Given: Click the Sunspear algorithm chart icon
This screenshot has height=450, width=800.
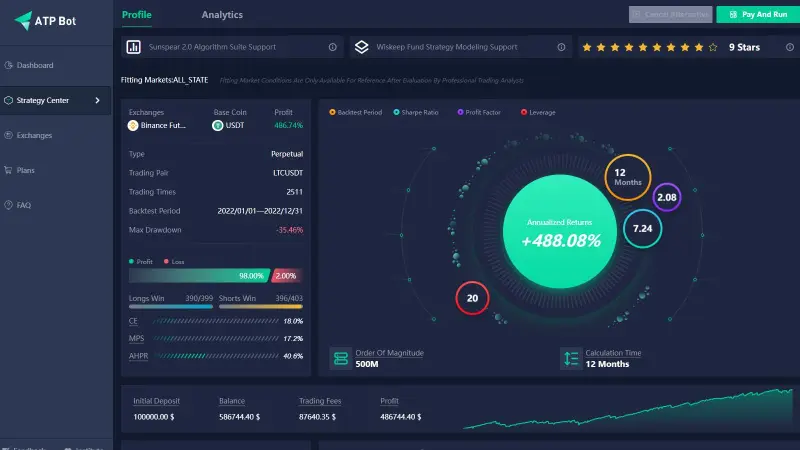Looking at the screenshot, I should [x=133, y=47].
